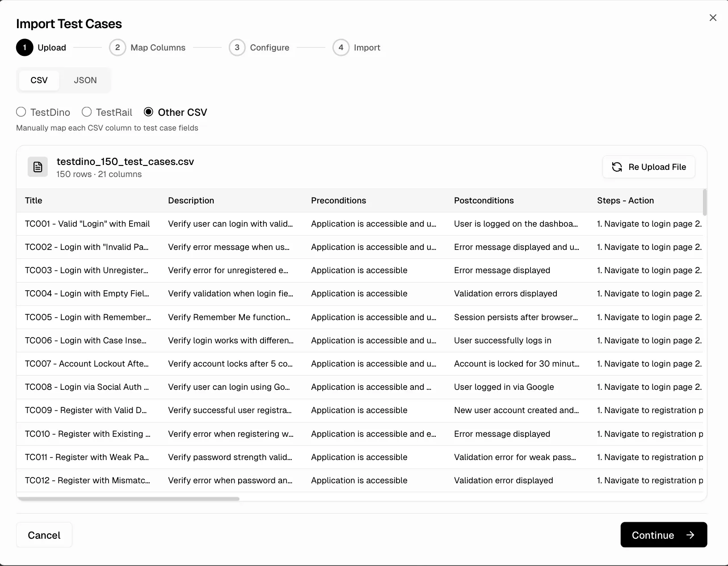Click 'Verify password strength valid' cell

click(230, 457)
